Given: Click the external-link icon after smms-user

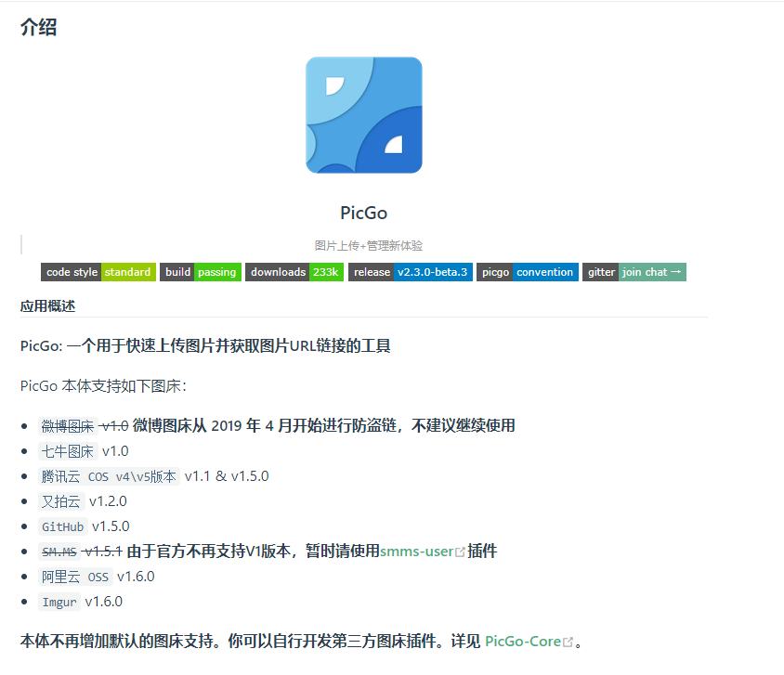Looking at the screenshot, I should (x=460, y=552).
